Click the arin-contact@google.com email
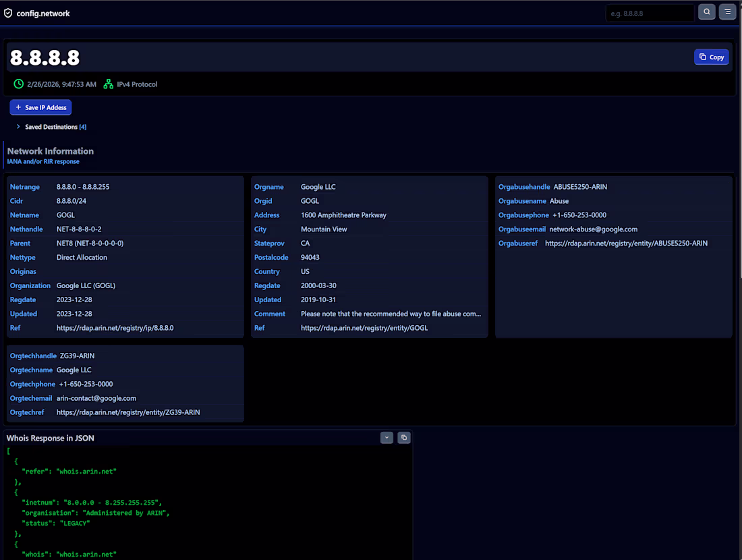The width and height of the screenshot is (742, 560). point(96,398)
